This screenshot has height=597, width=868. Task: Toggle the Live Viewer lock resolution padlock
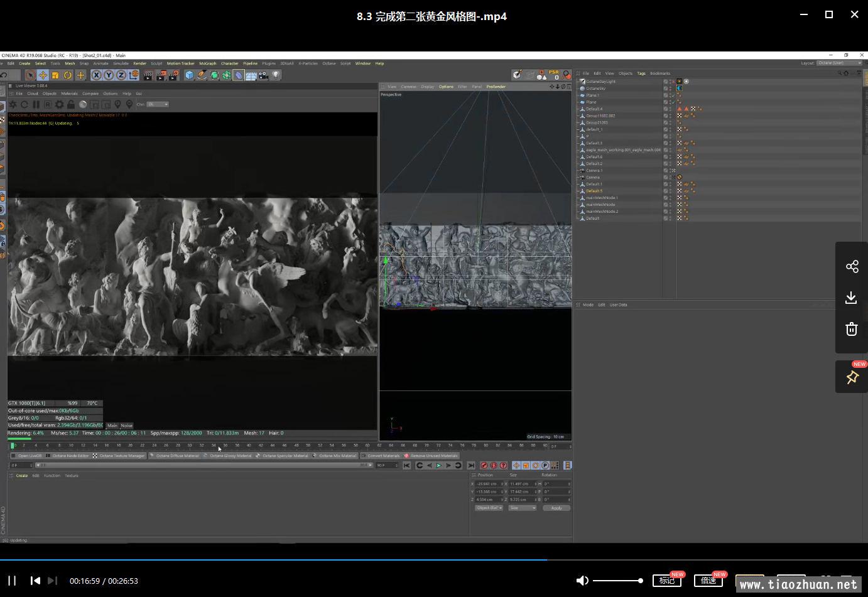[71, 104]
